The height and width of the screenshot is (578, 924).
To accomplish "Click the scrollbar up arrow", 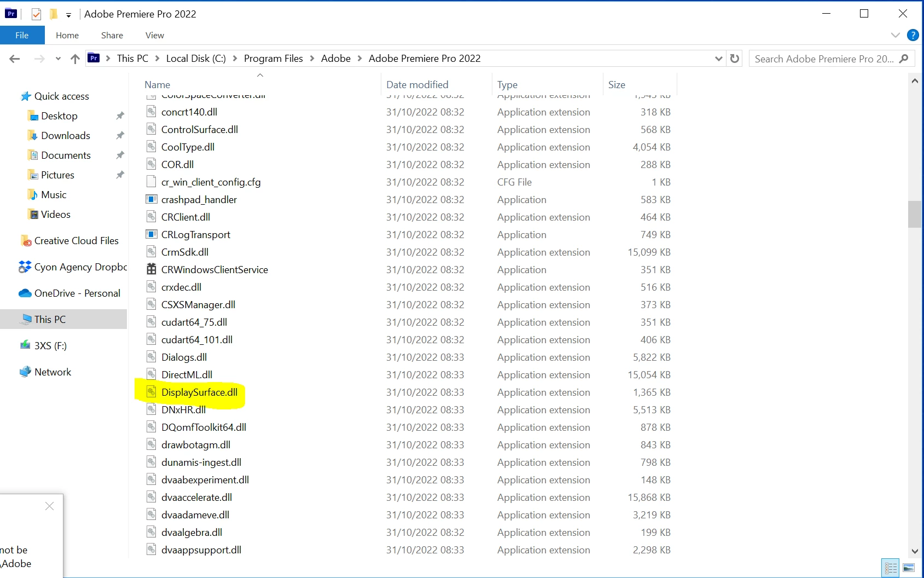I will pos(914,80).
